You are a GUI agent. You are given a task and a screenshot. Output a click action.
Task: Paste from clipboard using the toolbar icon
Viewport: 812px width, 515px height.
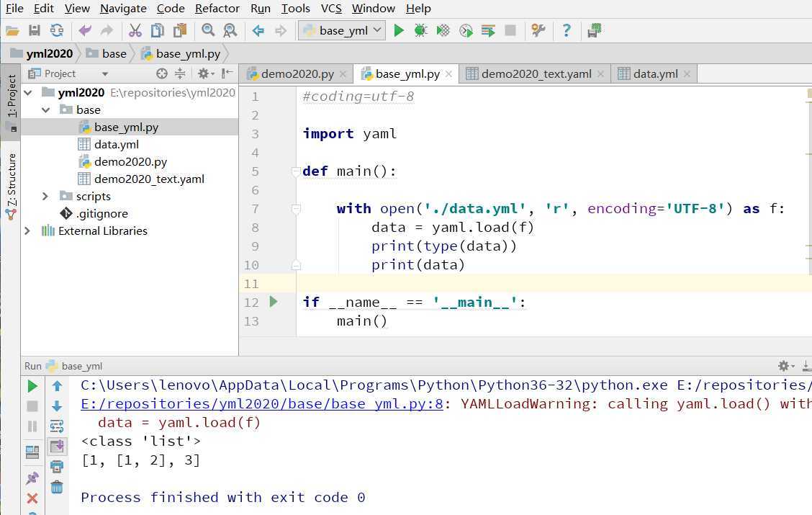(x=180, y=31)
